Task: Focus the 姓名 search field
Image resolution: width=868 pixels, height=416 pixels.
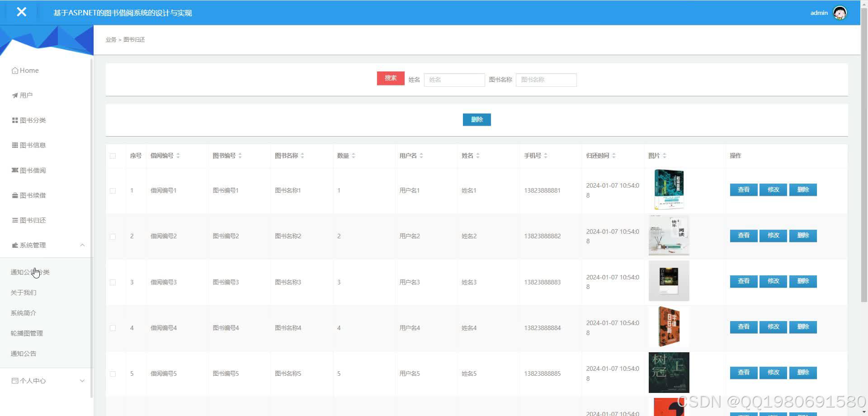Action: coord(454,80)
